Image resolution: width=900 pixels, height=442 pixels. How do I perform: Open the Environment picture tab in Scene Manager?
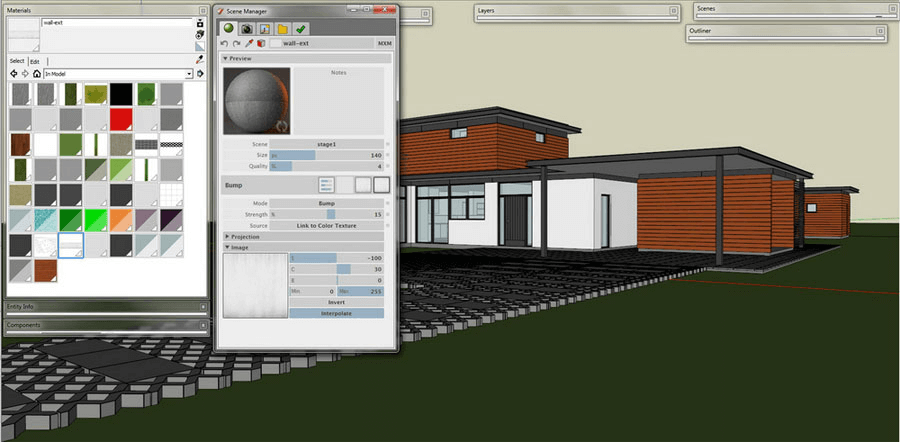pyautogui.click(x=265, y=29)
